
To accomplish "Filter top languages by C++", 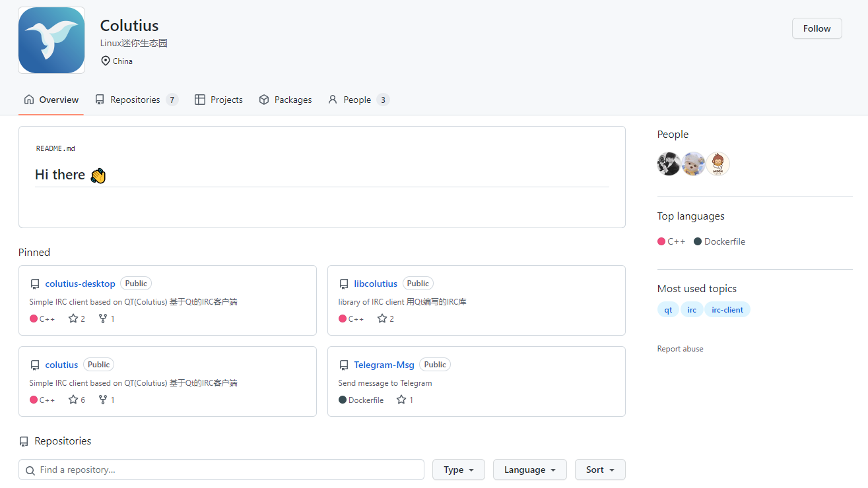I will tap(671, 242).
